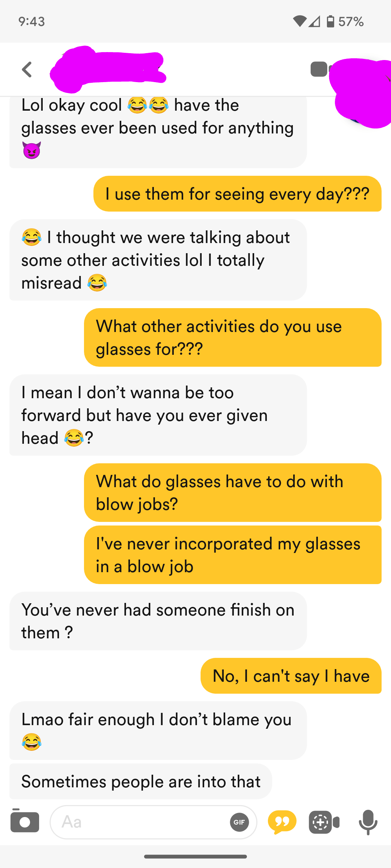The height and width of the screenshot is (868, 391).
Task: Tap the 'I've never incorporated my glasses' bubble
Action: 232,555
